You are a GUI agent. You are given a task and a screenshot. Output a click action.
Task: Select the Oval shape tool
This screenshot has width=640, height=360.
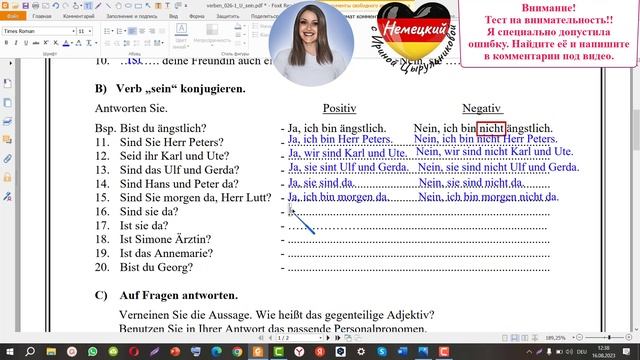pyautogui.click(x=128, y=6)
